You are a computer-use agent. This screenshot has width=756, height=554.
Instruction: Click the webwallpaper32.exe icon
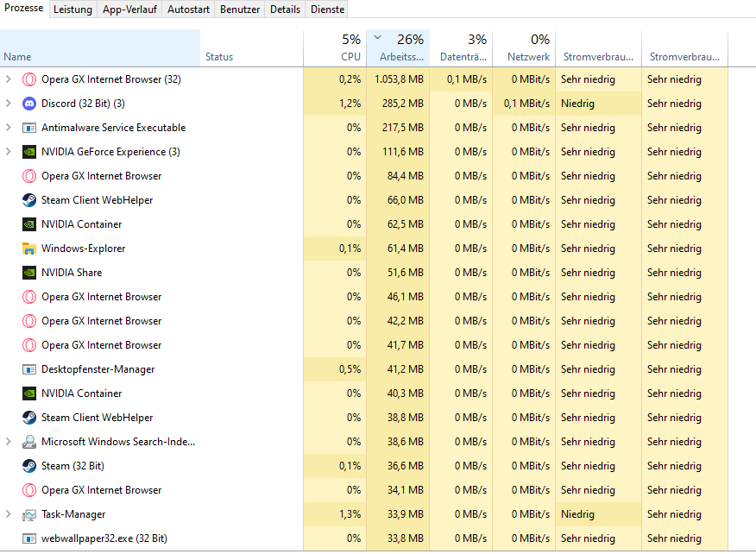[29, 538]
